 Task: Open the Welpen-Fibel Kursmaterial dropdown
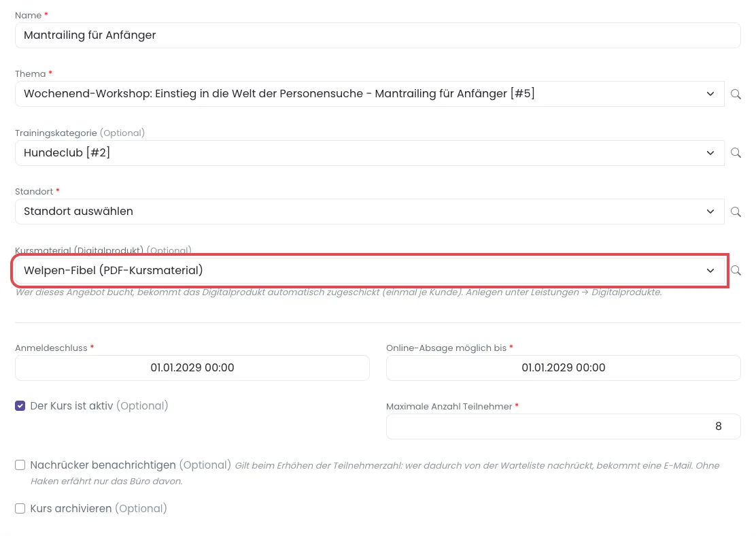(369, 270)
